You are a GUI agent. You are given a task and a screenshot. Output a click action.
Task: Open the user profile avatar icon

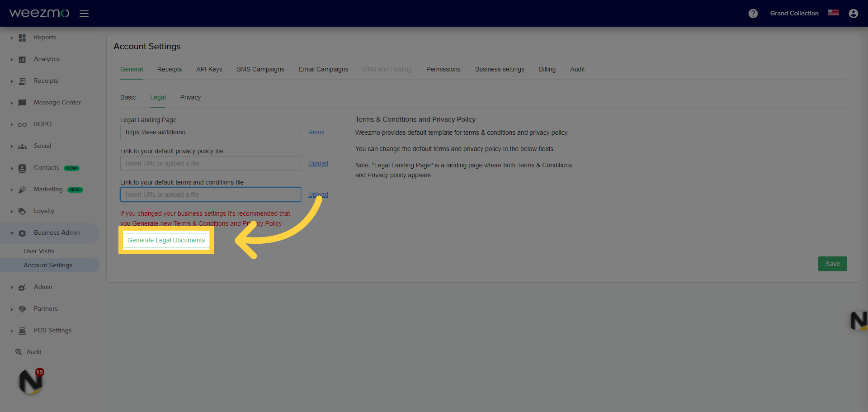[854, 14]
